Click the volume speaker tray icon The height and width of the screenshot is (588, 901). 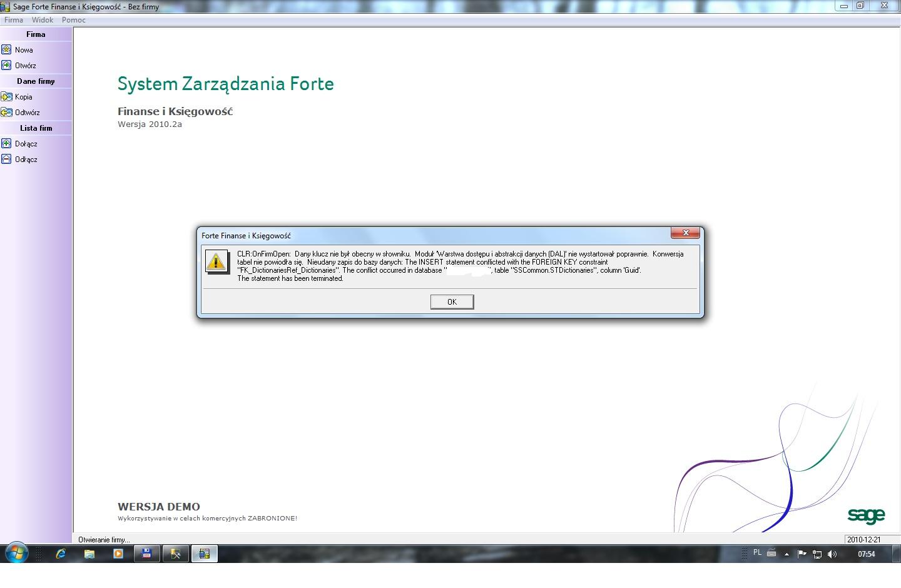point(832,554)
